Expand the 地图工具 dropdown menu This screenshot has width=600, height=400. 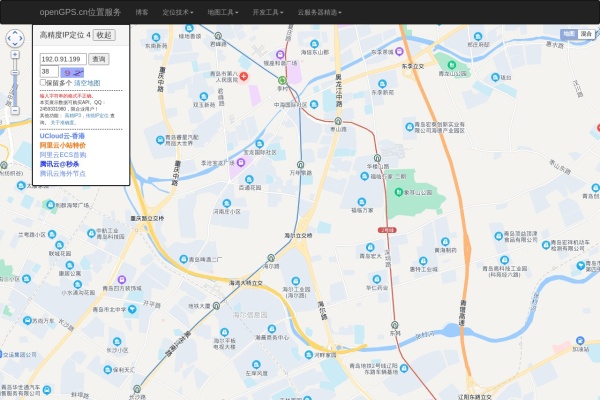pos(222,12)
